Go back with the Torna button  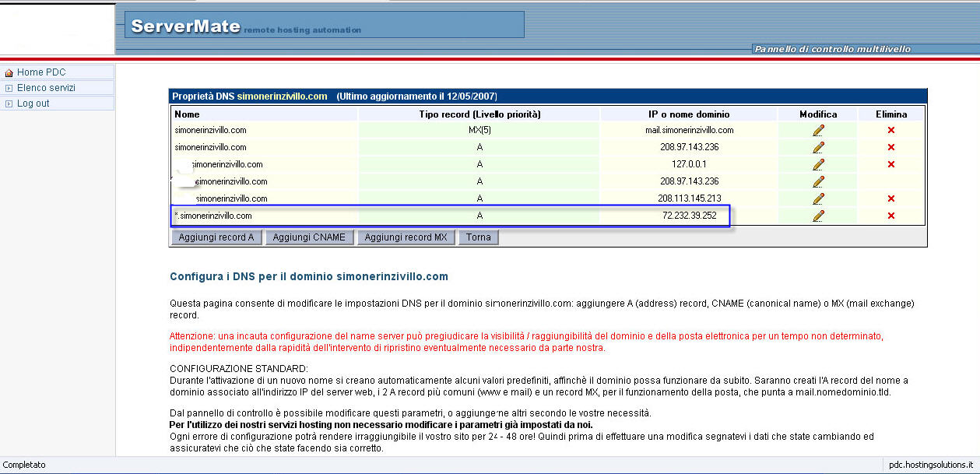(479, 237)
